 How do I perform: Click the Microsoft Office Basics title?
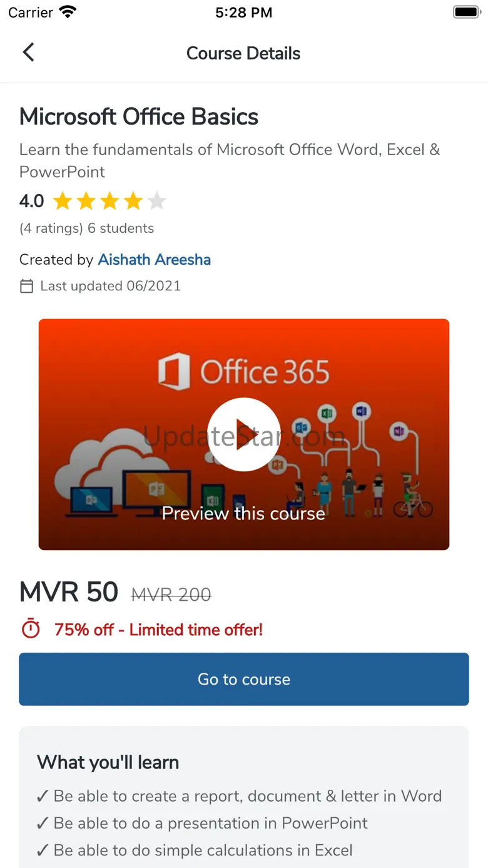coord(139,117)
